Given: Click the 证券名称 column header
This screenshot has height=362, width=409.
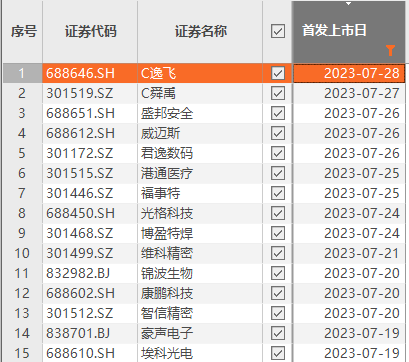Looking at the screenshot, I should click(200, 32).
